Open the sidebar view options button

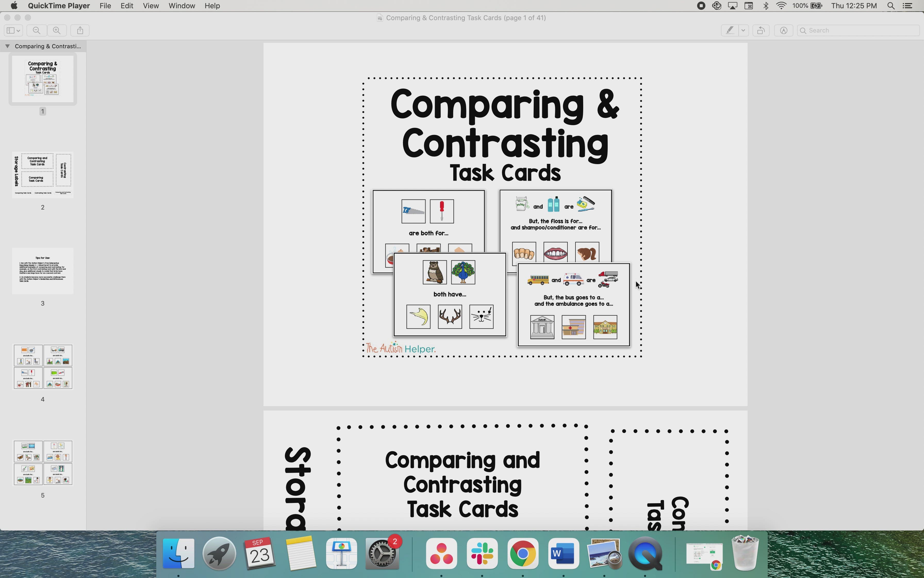[13, 31]
